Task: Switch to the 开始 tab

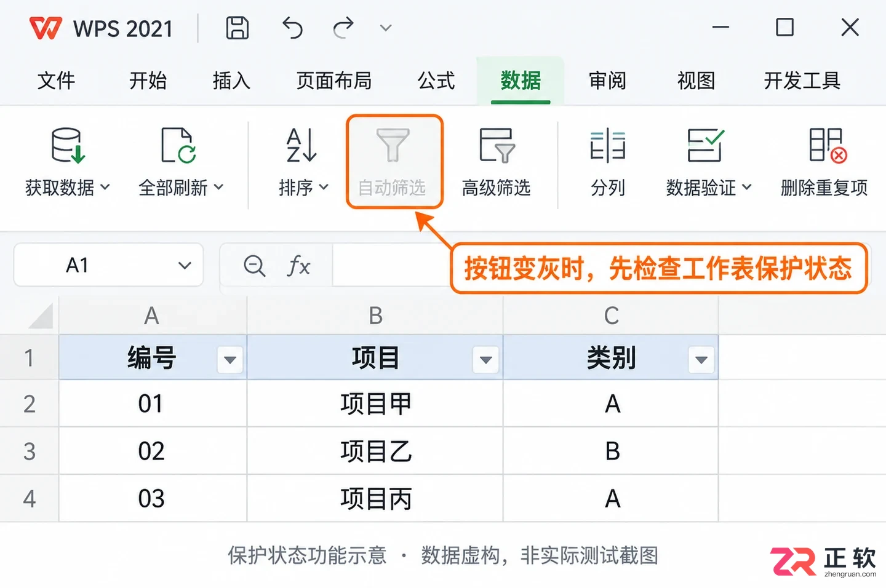Action: (148, 81)
